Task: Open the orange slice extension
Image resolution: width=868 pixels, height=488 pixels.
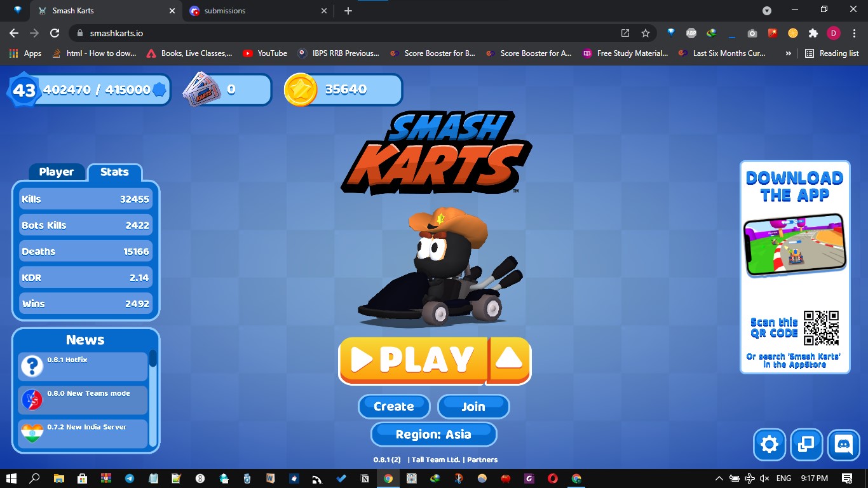Action: [793, 33]
